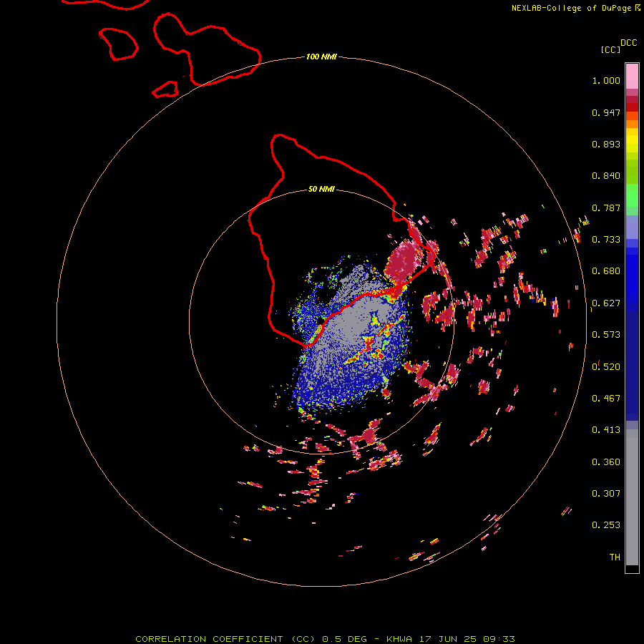Viewport: 644px width, 644px height.
Task: Select the 0.520 scale value
Action: pos(606,366)
